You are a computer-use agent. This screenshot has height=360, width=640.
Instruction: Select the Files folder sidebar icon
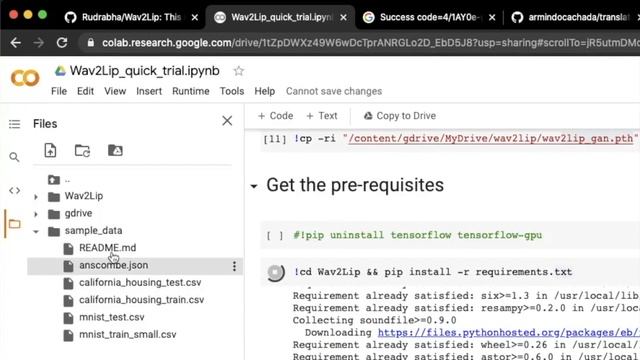[x=14, y=224]
